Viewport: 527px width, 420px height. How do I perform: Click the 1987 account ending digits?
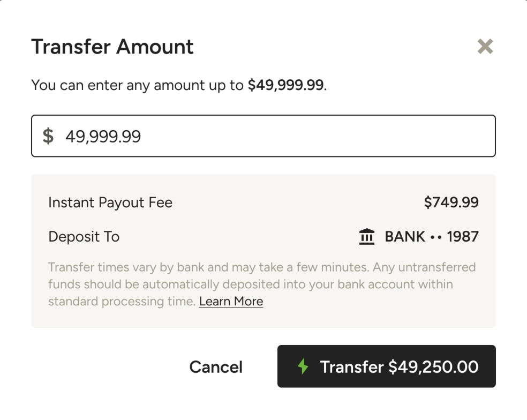(463, 236)
